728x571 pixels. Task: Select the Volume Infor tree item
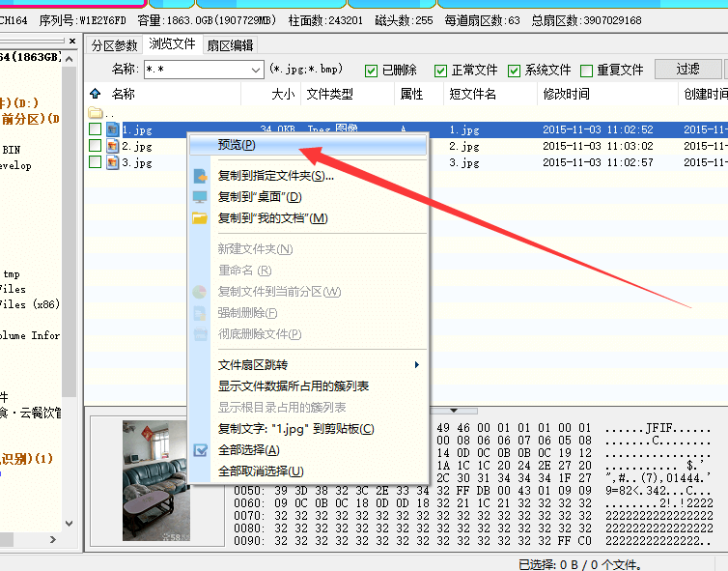click(30, 335)
